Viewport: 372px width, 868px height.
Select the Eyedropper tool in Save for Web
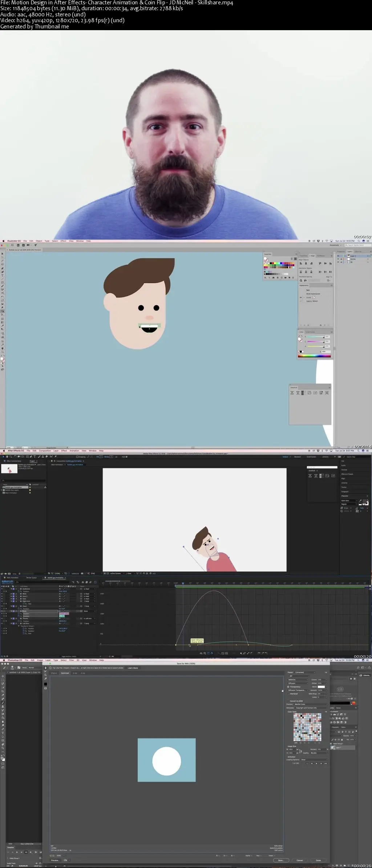tap(45, 679)
